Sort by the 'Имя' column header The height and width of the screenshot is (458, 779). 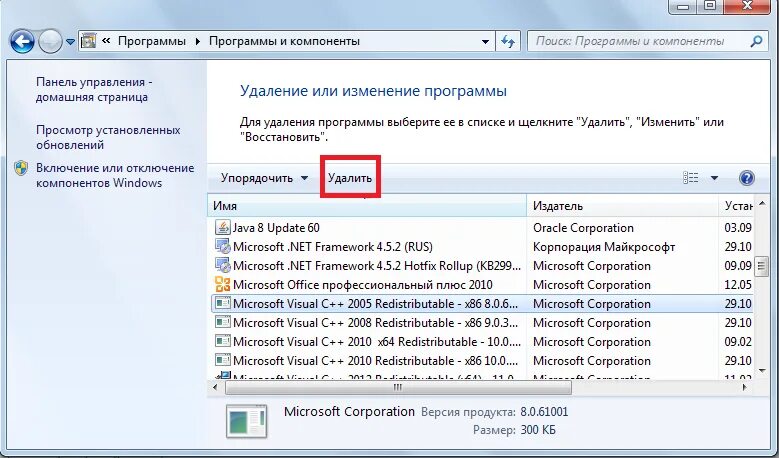[367, 206]
